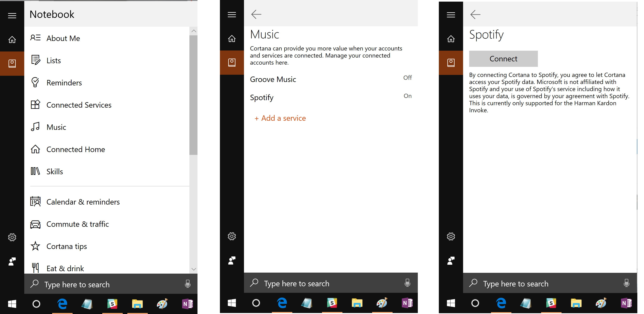Open settings gear in Spotify panel
Image resolution: width=644 pixels, height=314 pixels.
pyautogui.click(x=451, y=236)
